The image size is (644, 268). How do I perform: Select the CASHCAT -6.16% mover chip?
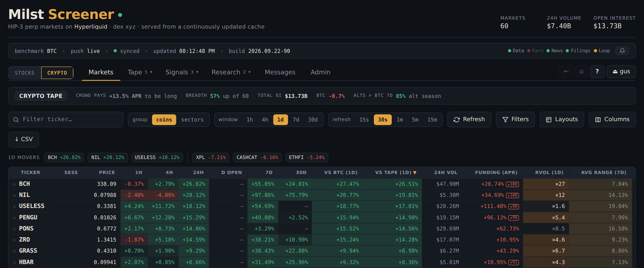257,158
